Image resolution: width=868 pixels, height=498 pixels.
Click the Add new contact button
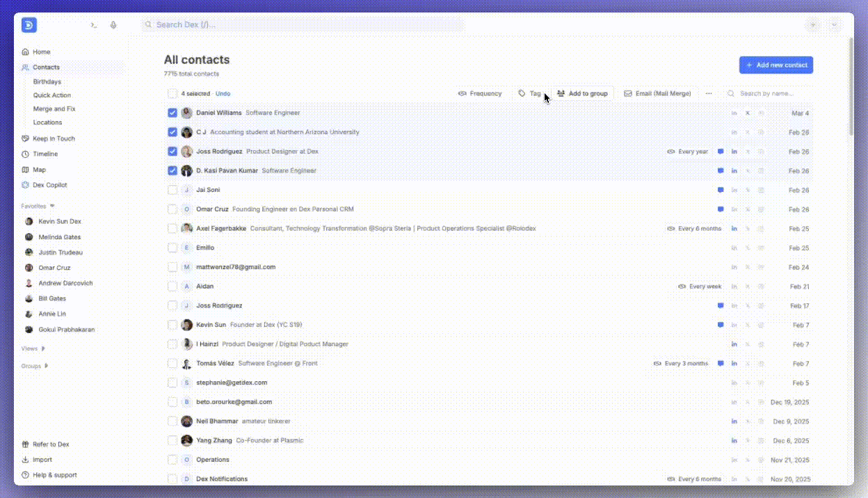point(775,64)
